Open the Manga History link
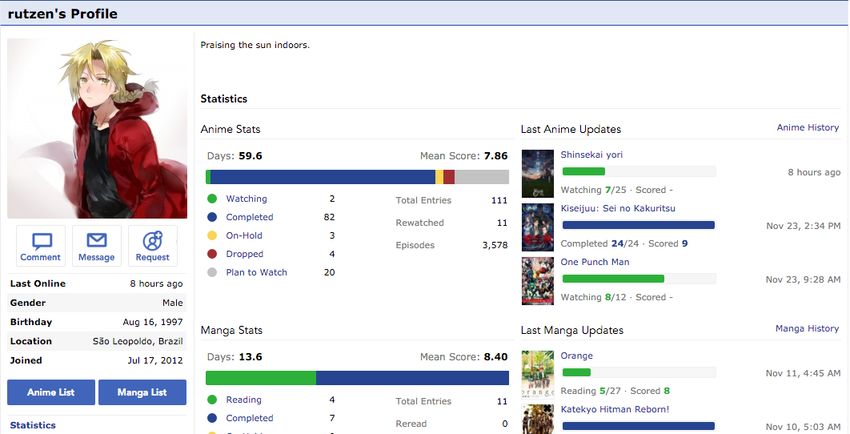This screenshot has height=434, width=850. [x=807, y=329]
